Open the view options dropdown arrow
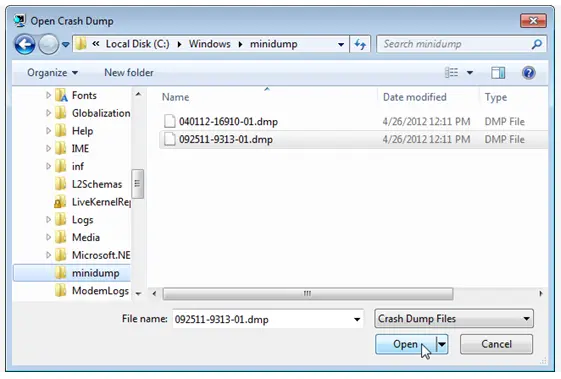 470,73
